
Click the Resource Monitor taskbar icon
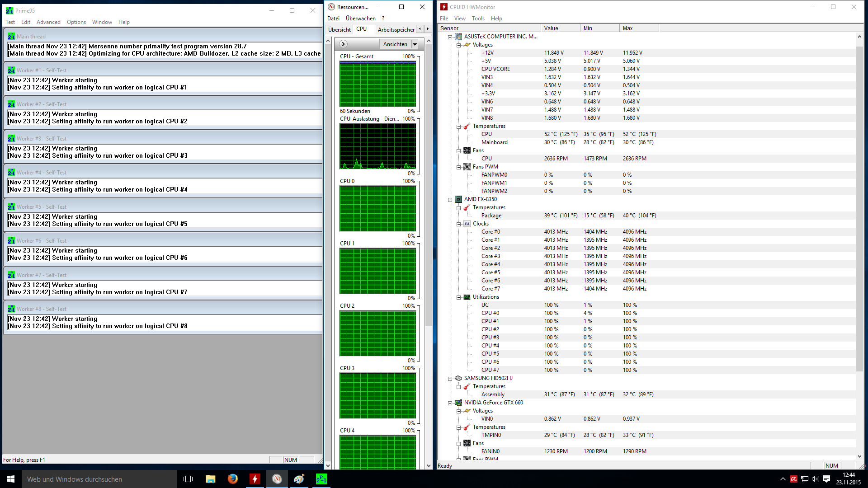pyautogui.click(x=277, y=479)
